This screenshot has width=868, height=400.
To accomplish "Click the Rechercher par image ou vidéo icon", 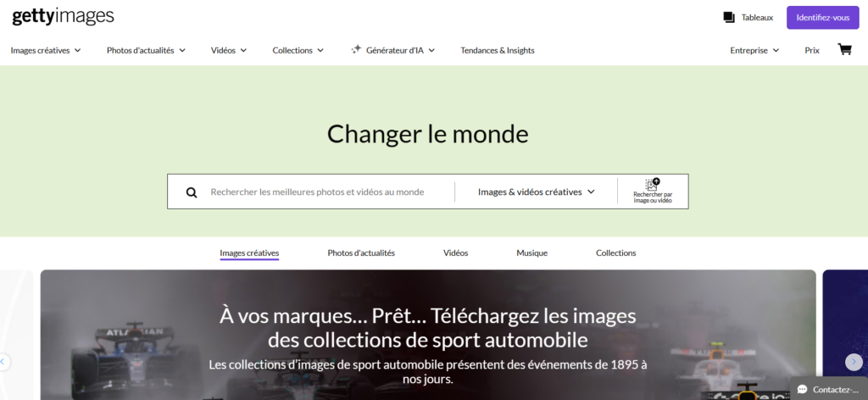I will [x=653, y=192].
